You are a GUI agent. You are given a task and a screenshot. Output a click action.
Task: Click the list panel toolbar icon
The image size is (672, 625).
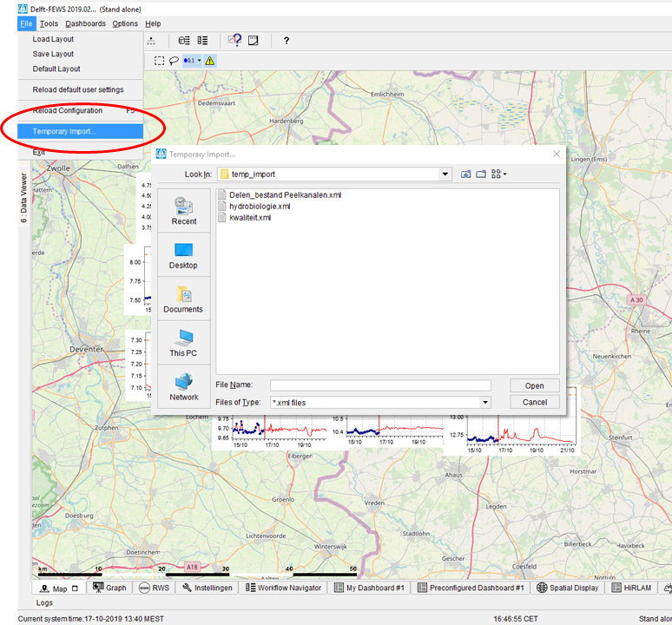point(202,41)
